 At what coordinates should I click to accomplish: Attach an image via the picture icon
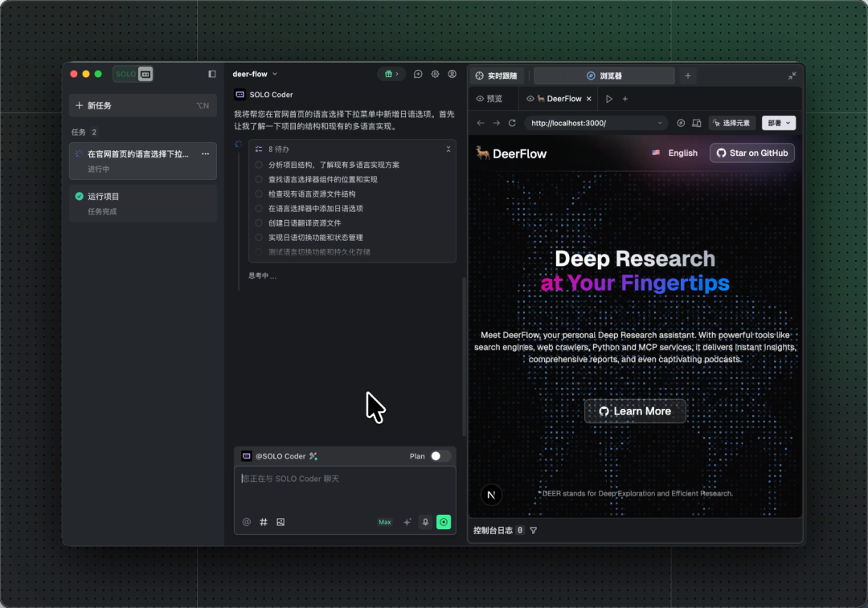(280, 522)
